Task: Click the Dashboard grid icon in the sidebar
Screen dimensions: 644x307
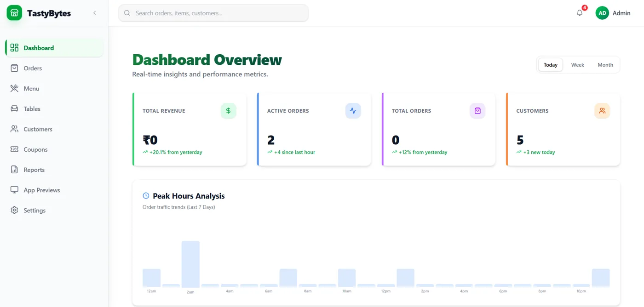Action: [x=14, y=48]
